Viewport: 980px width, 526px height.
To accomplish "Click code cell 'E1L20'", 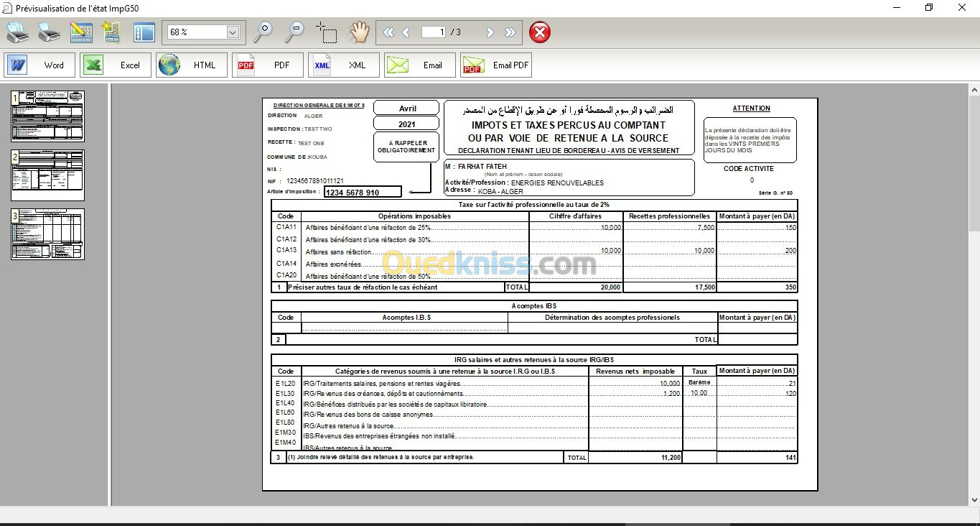I will 285,384.
